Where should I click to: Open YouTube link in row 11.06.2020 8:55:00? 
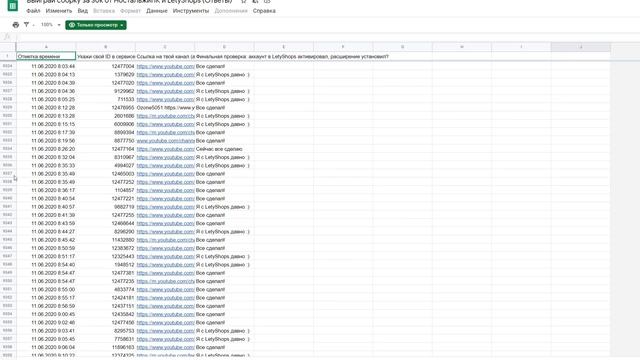[165, 289]
